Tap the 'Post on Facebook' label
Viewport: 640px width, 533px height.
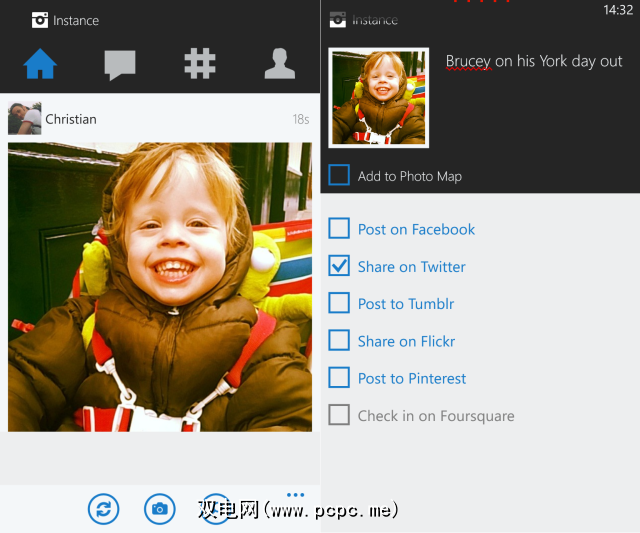[416, 229]
